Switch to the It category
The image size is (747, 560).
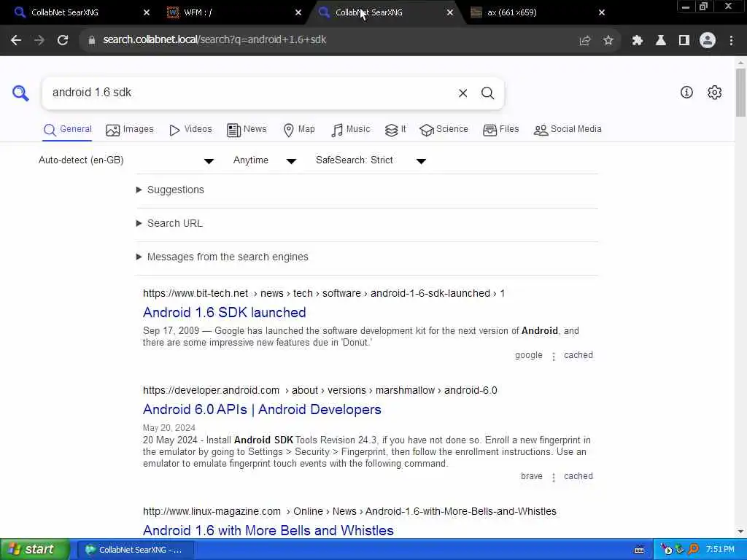395,130
